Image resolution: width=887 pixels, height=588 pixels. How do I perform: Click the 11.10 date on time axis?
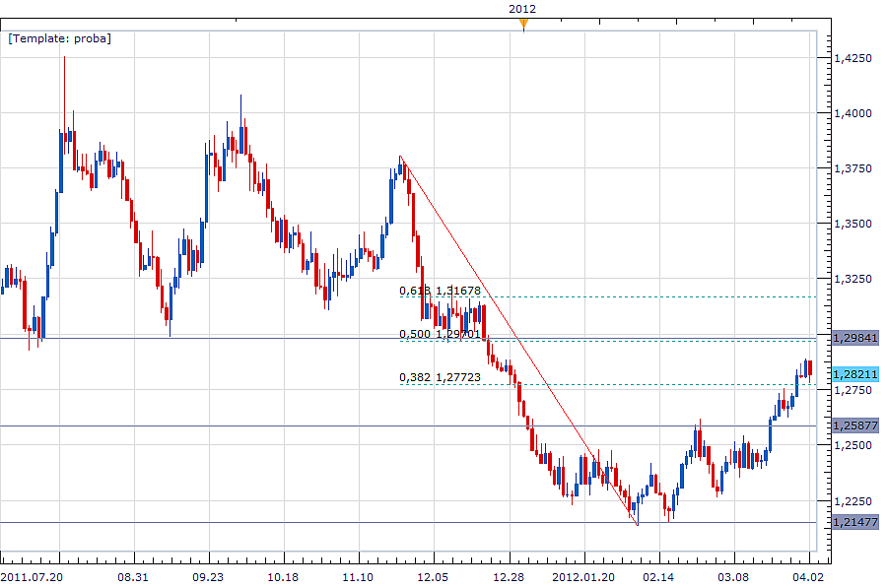coord(359,576)
